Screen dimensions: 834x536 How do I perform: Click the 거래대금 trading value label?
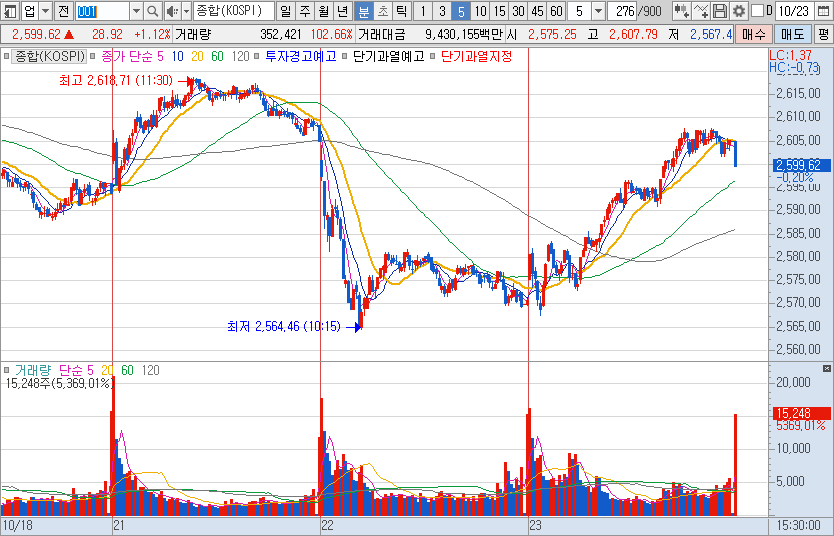pos(381,35)
